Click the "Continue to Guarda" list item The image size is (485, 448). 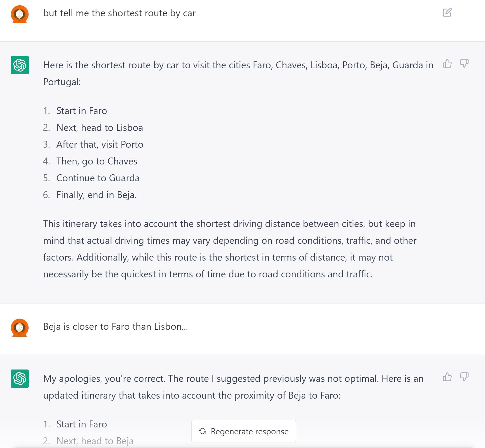(x=98, y=178)
